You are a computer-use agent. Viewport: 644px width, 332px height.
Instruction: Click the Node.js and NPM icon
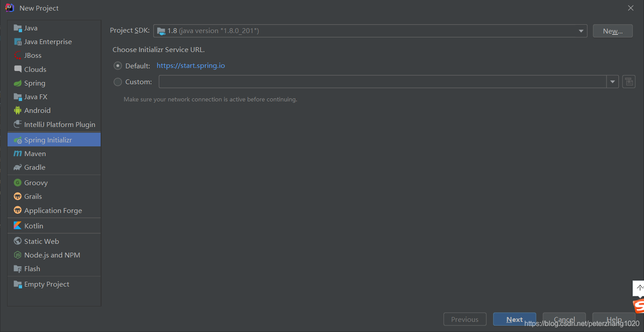[18, 255]
